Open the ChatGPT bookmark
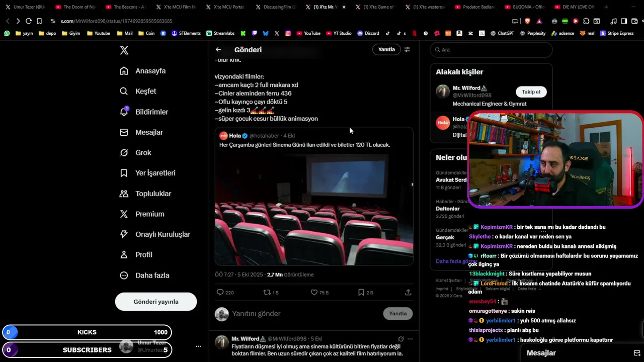Viewport: 644px width, 362px height. tap(502, 33)
